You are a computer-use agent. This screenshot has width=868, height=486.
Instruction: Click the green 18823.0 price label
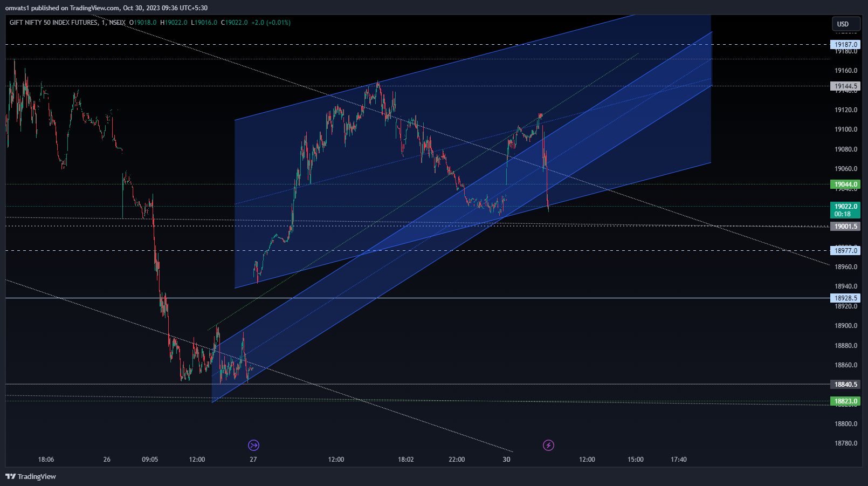click(x=845, y=401)
